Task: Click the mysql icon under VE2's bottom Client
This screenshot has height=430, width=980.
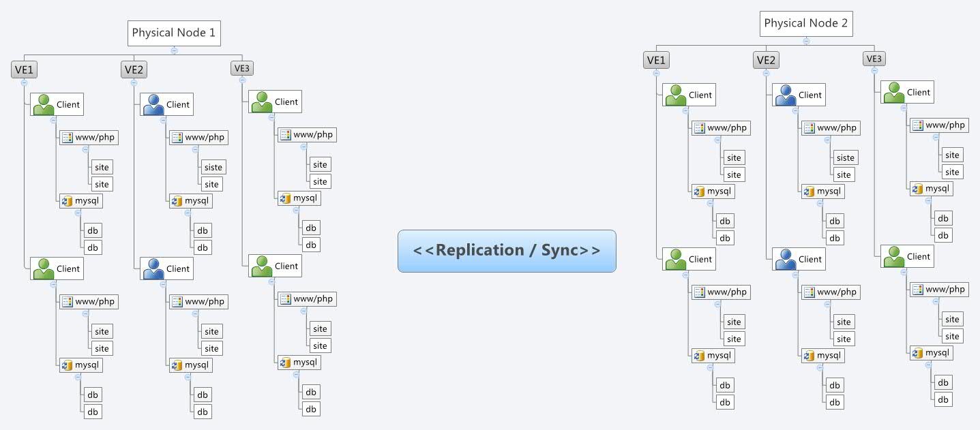Action: (x=190, y=365)
